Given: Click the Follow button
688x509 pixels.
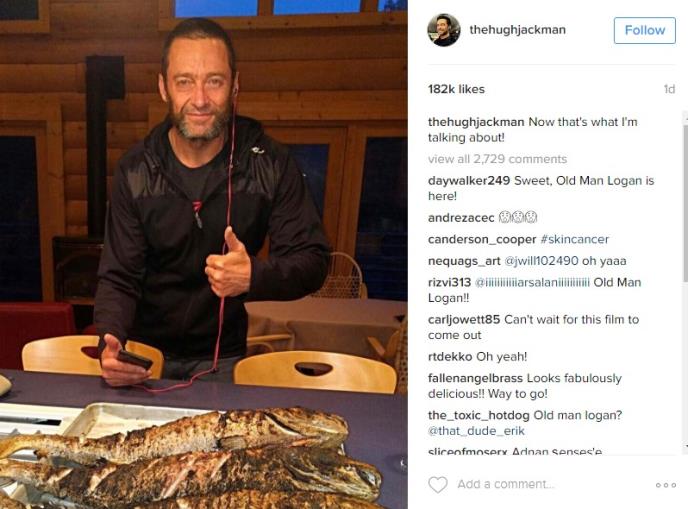Looking at the screenshot, I should tap(645, 30).
